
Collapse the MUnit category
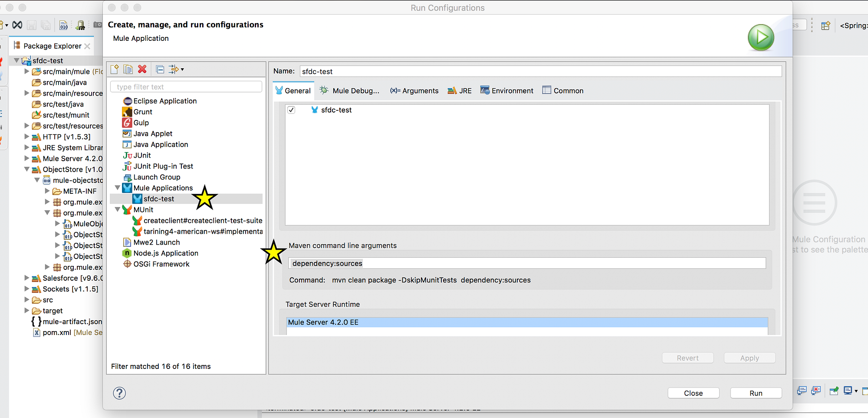[118, 209]
